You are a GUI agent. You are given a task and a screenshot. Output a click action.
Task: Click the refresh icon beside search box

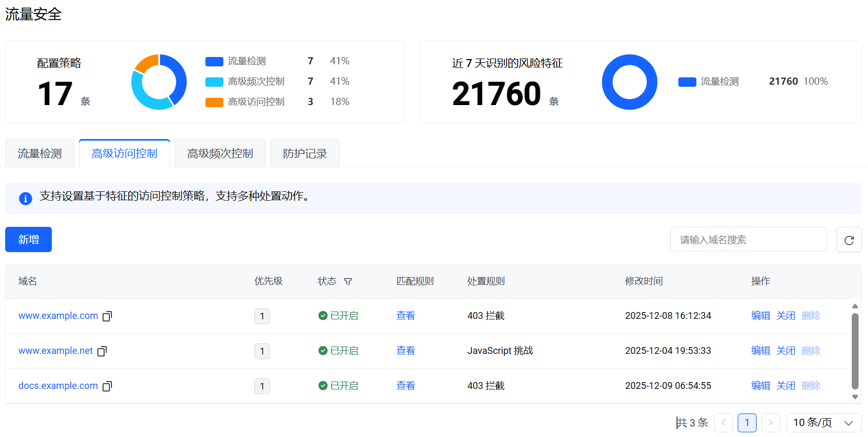[849, 240]
